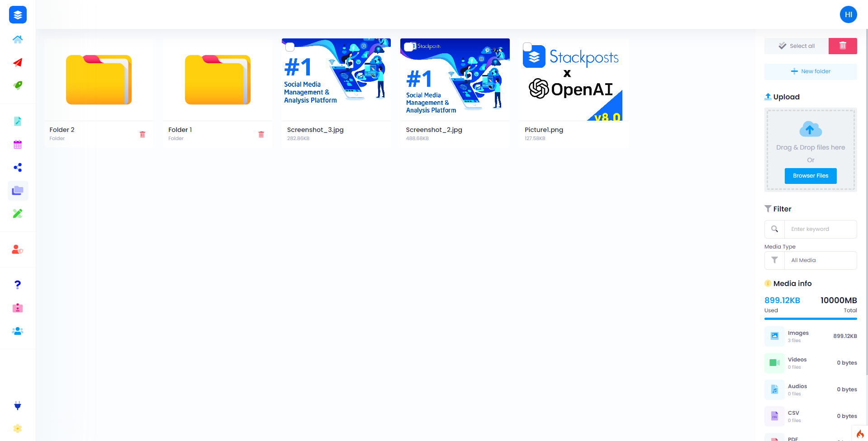Delete Folder 1 with its trash icon

pos(261,135)
